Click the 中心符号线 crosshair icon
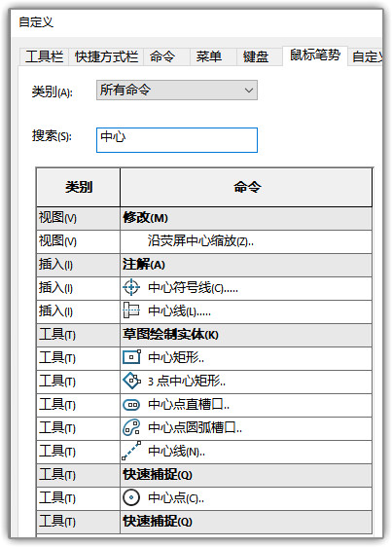Screen dimensions: 392x547 pos(131,288)
